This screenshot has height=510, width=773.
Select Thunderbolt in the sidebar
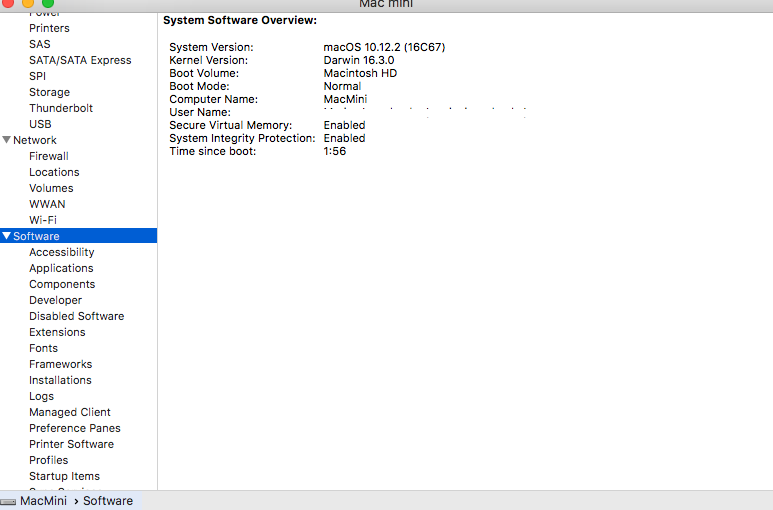click(x=61, y=108)
